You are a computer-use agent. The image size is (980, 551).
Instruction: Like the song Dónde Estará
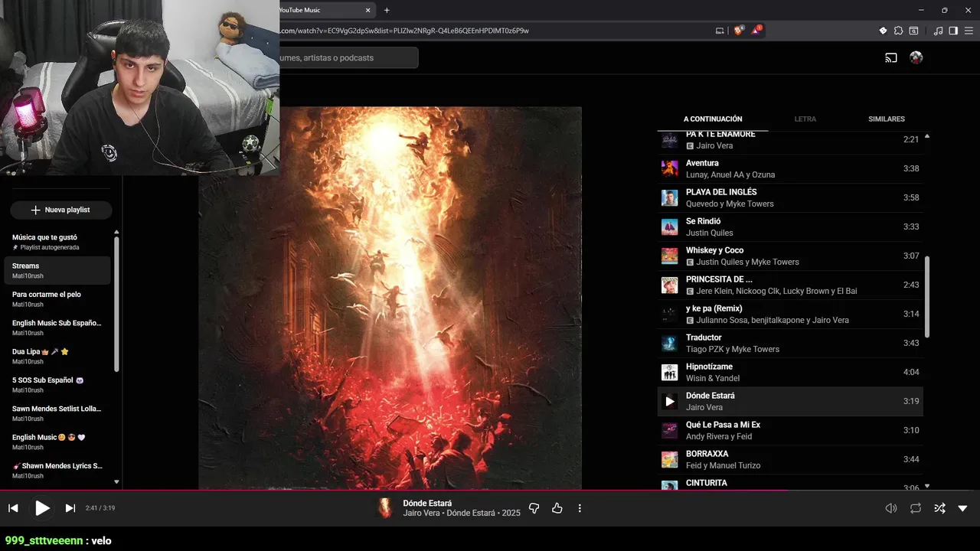(x=557, y=508)
